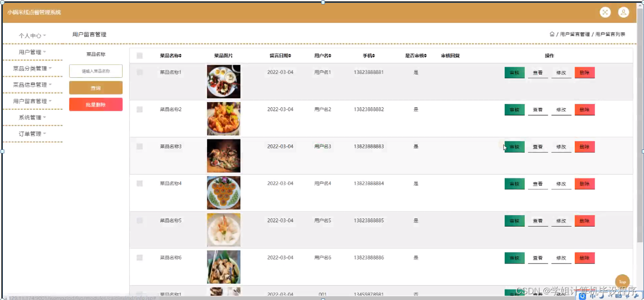Screen dimensions: 644x300
Task: Click the fullscreen icon in header
Action: tap(605, 12)
